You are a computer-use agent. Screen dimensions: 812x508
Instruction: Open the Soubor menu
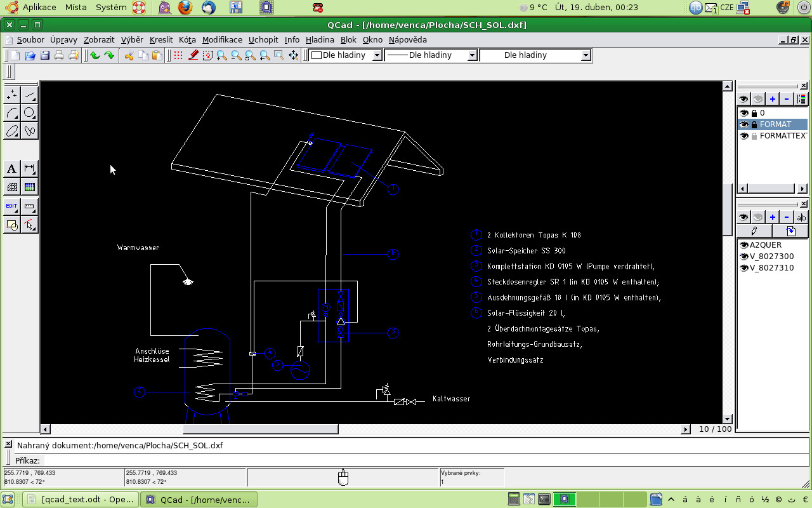click(x=30, y=39)
